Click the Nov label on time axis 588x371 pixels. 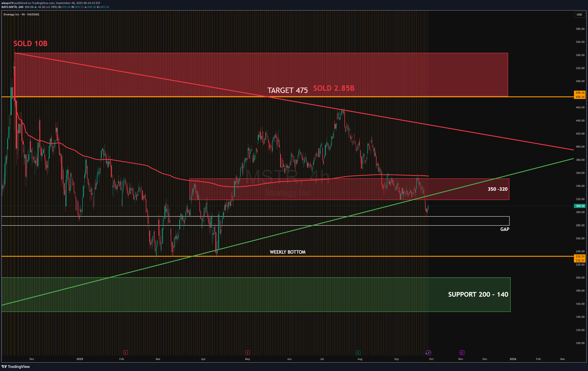coord(461,359)
